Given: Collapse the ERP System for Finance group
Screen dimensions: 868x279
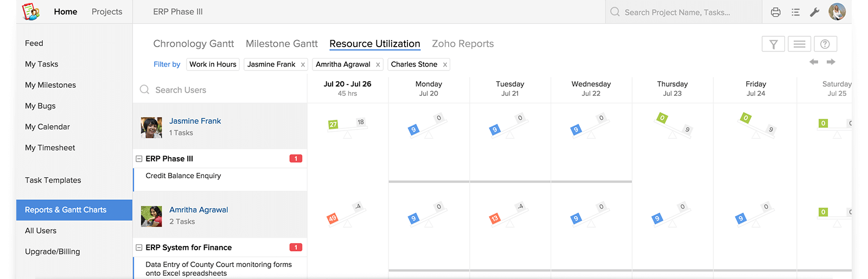Looking at the screenshot, I should tap(139, 248).
